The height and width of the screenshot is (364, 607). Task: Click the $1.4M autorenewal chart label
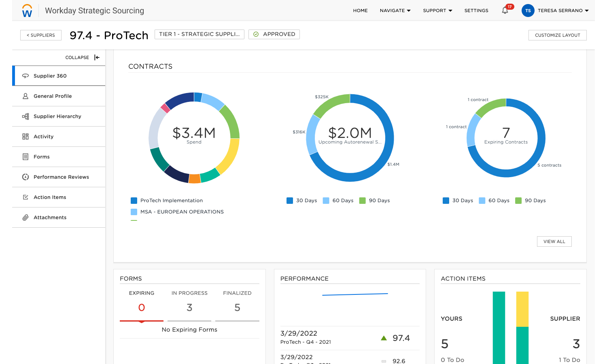[393, 165]
